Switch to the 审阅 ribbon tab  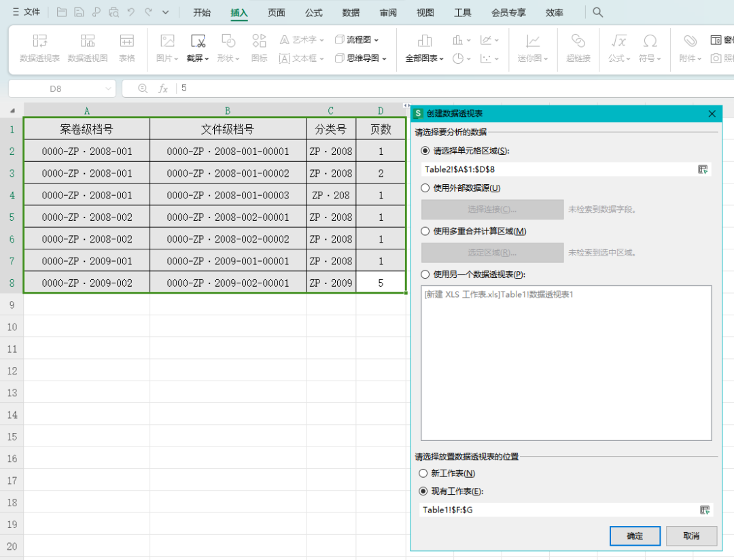[x=388, y=13]
